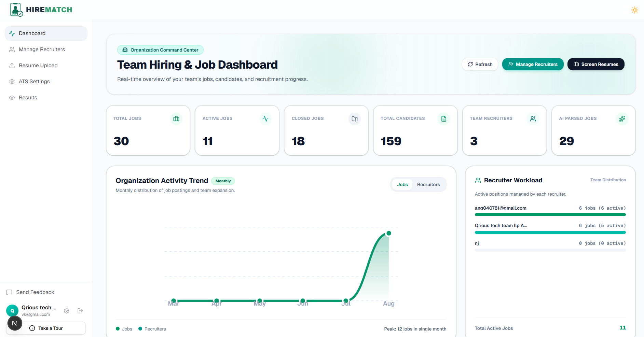This screenshot has width=644, height=337.
Task: Click the AI Parsed Jobs sparkle icon
Action: click(622, 119)
